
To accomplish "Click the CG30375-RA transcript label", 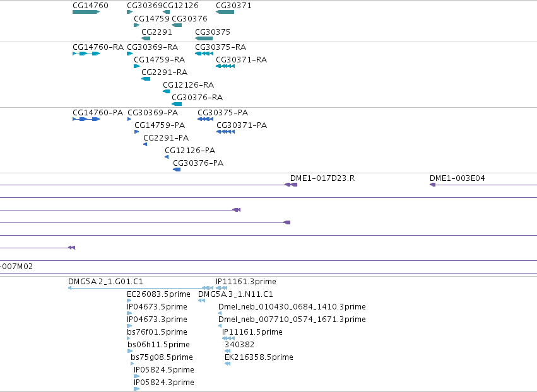I will pos(221,47).
